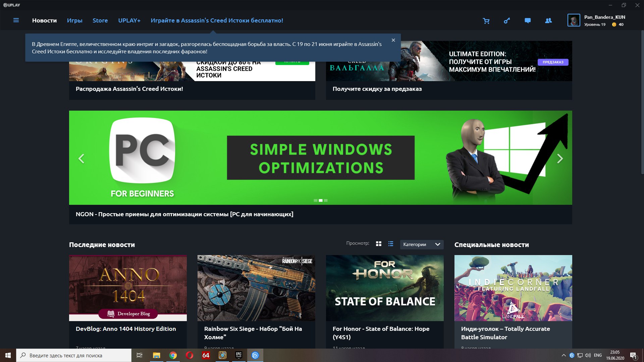Click the Уровень 19 level text

(x=594, y=24)
